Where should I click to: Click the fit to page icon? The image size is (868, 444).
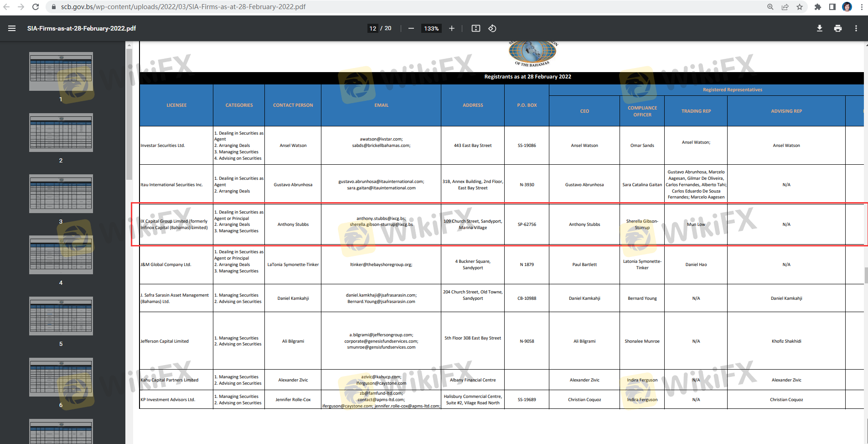[475, 28]
